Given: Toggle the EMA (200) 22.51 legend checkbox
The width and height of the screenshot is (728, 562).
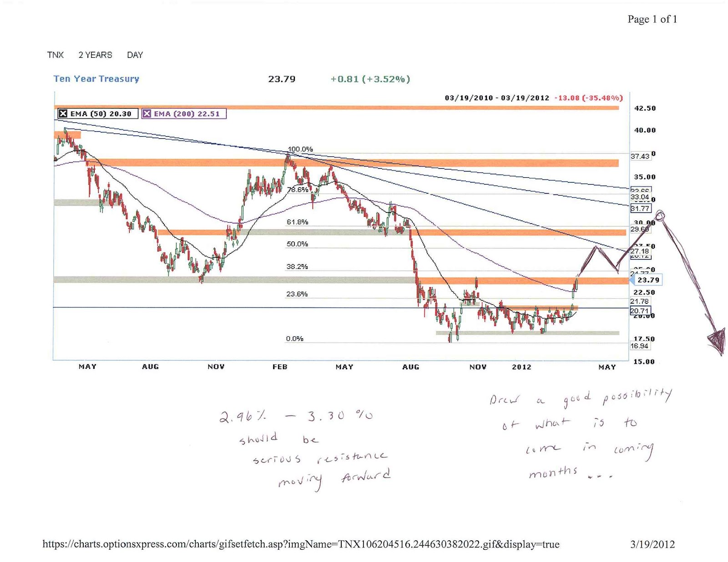Looking at the screenshot, I should click(x=148, y=114).
